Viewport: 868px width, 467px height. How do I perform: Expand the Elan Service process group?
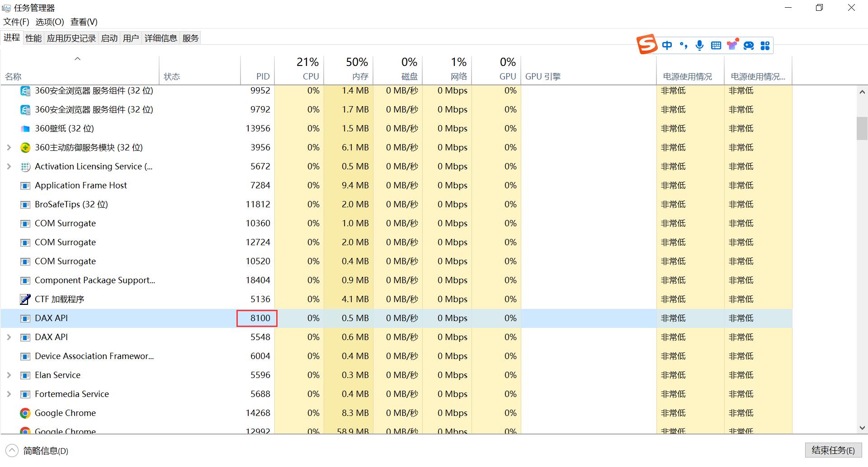9,375
